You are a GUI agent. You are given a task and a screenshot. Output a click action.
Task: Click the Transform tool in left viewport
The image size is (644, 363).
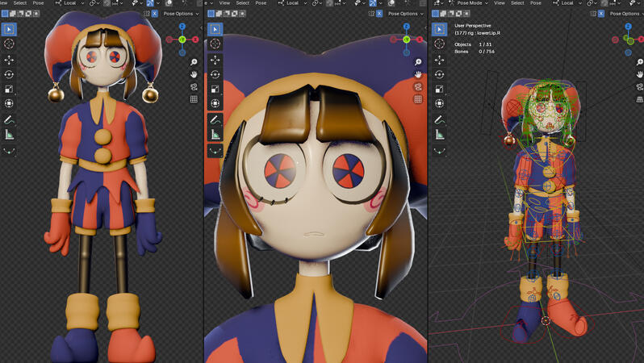[x=9, y=104]
